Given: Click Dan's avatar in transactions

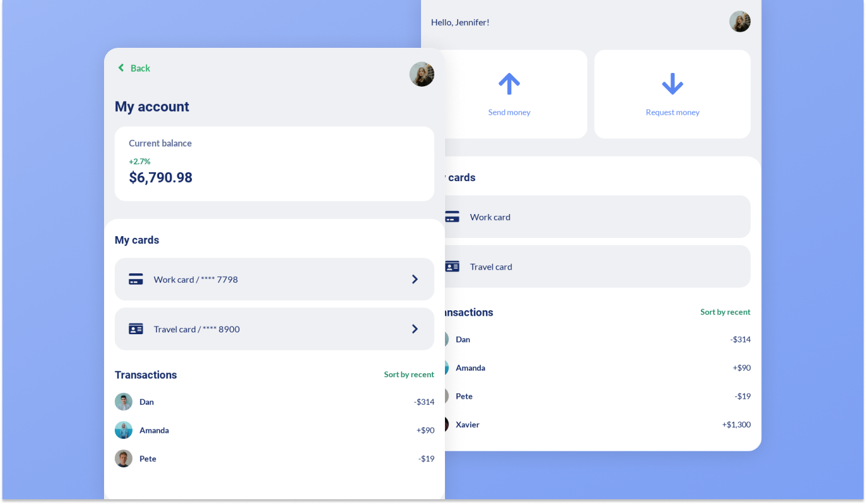Looking at the screenshot, I should pyautogui.click(x=124, y=401).
